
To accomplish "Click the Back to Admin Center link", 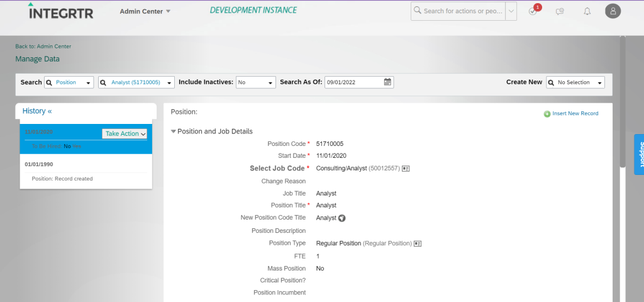I will [43, 47].
